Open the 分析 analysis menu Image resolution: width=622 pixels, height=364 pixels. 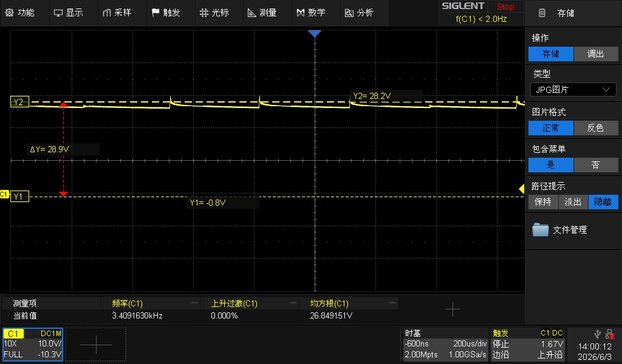pyautogui.click(x=359, y=13)
